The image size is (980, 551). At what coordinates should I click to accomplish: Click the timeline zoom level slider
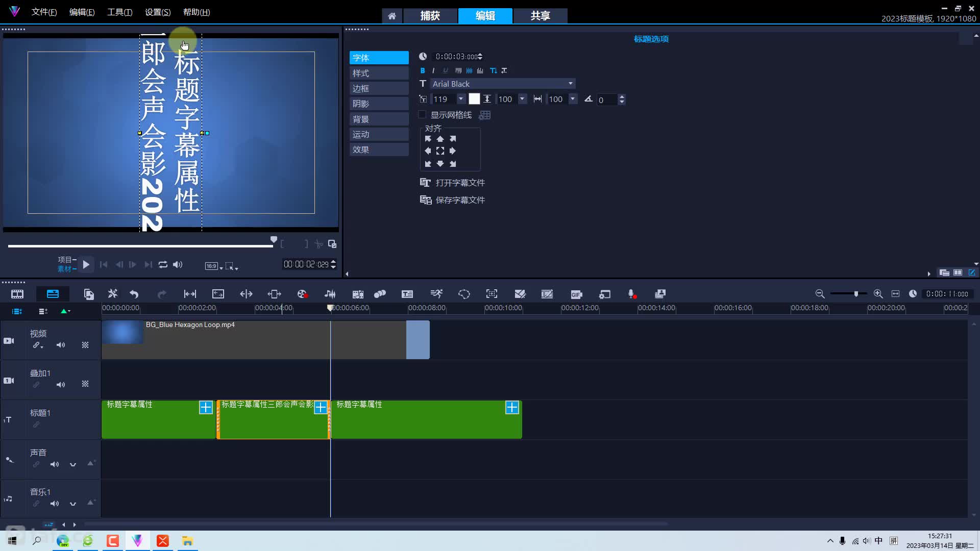(856, 294)
